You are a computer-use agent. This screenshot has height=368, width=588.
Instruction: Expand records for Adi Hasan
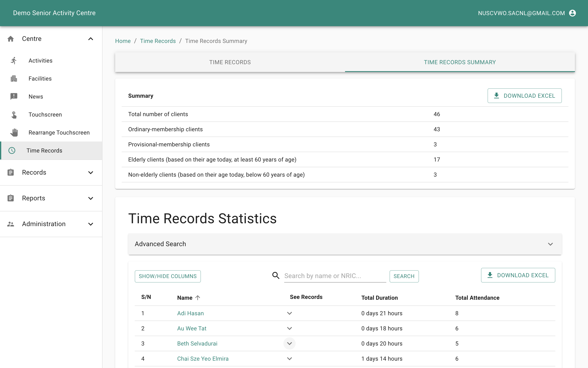pos(289,313)
